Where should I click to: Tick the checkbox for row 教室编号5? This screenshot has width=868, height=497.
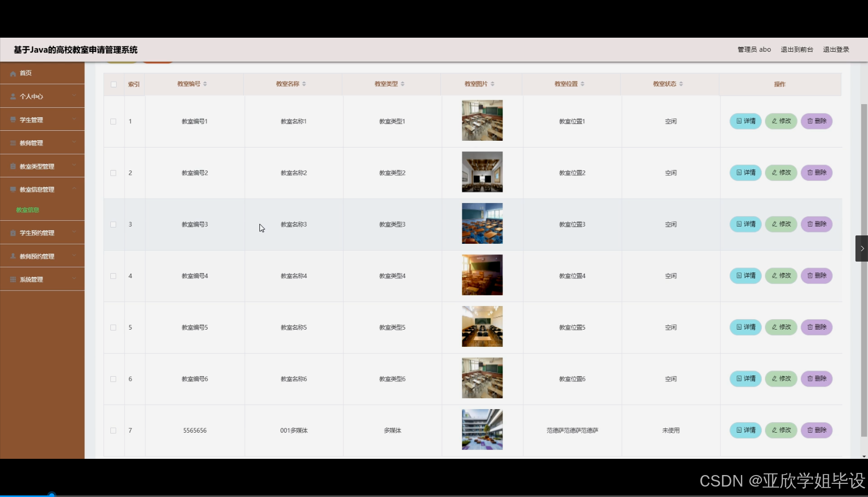tap(113, 327)
